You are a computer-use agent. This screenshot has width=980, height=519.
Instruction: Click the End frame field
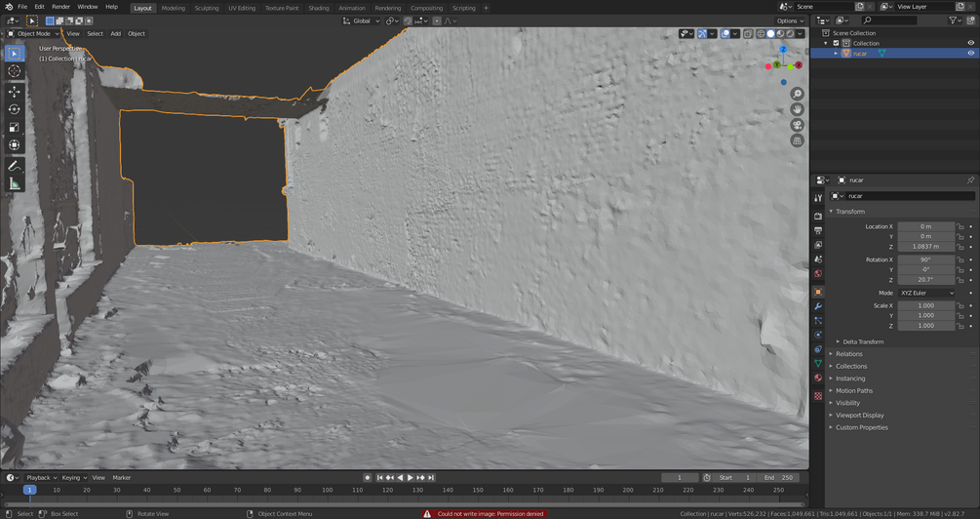point(777,478)
